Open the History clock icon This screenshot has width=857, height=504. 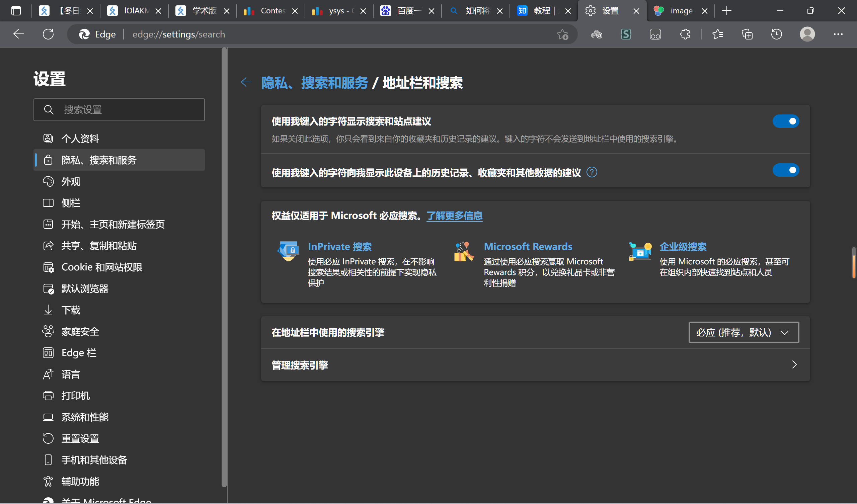pos(776,34)
